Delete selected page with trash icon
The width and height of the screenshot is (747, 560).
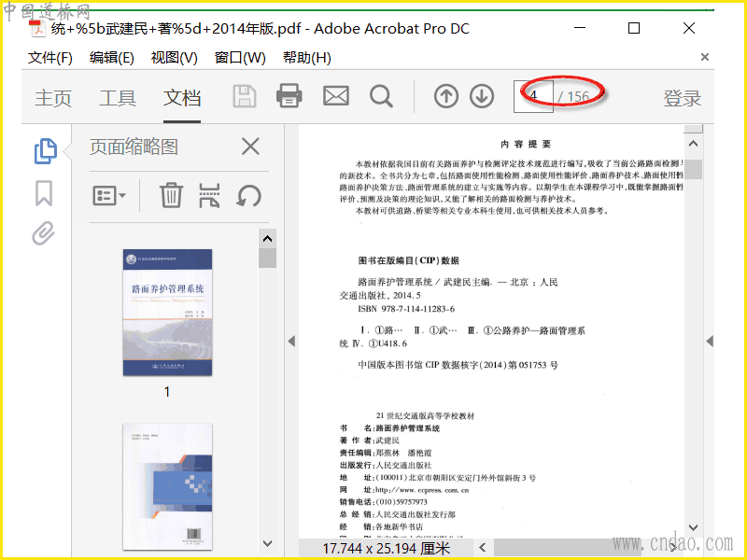pos(171,195)
